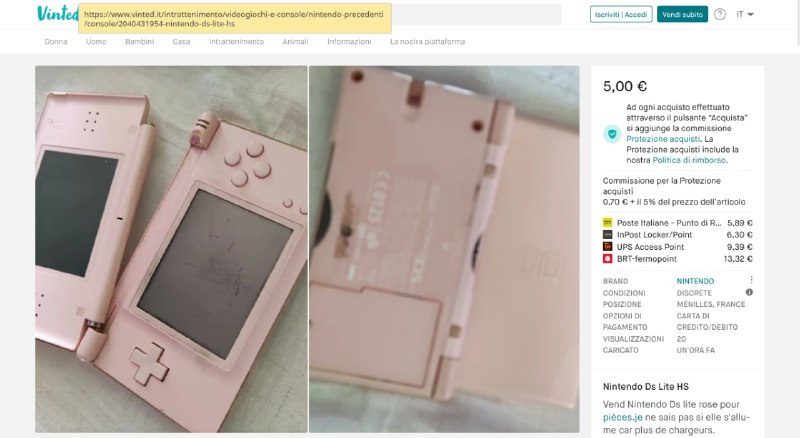Open the Intrattenimento category menu

point(236,42)
